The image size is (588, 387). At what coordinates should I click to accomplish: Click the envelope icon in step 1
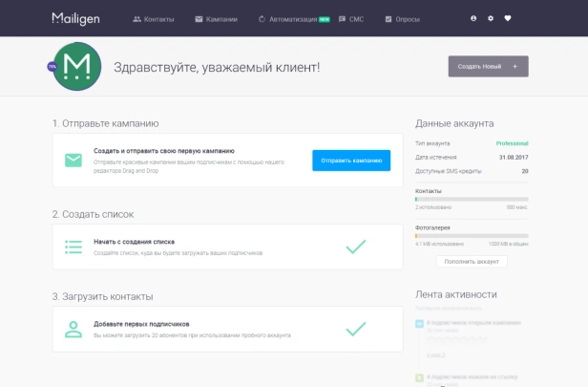[x=73, y=161]
